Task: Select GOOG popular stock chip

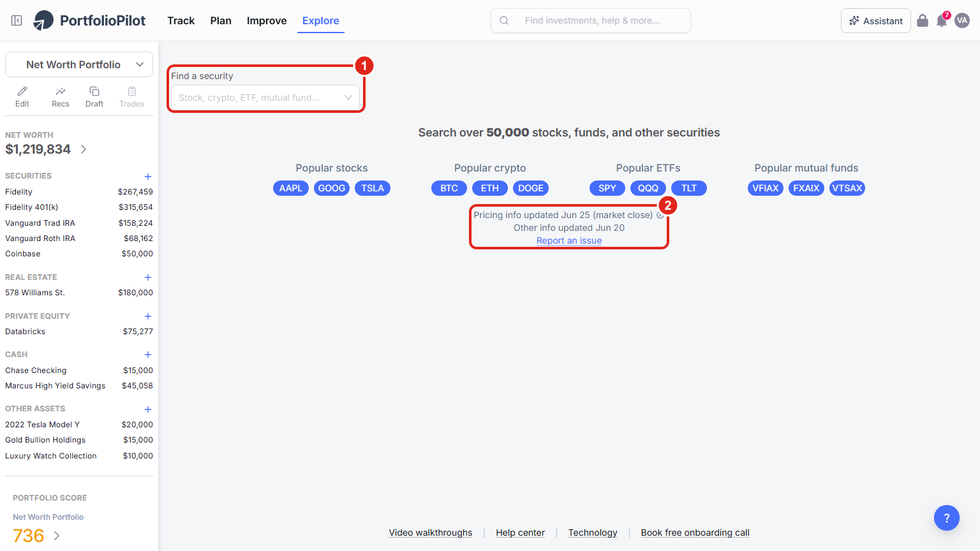Action: click(x=332, y=188)
